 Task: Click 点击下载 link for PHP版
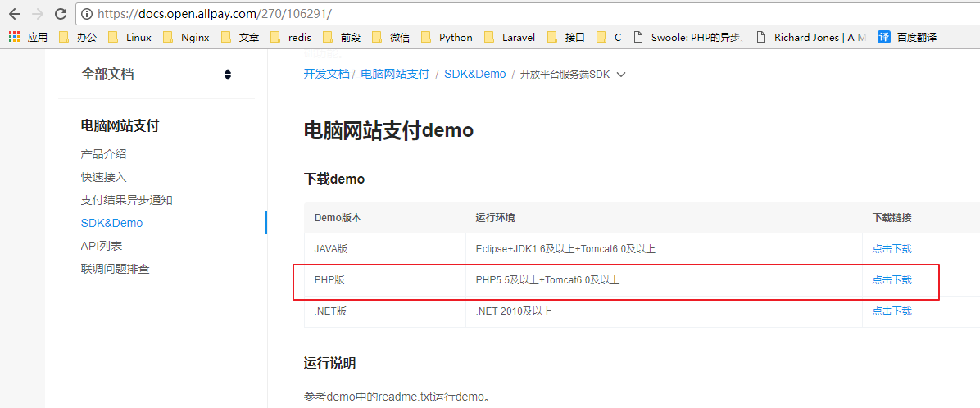pos(892,280)
